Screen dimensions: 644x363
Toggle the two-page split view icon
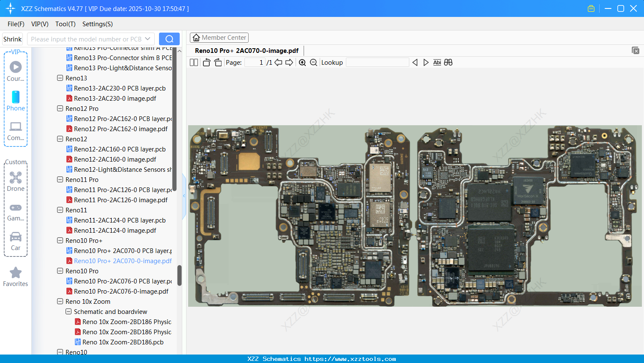[x=194, y=63]
